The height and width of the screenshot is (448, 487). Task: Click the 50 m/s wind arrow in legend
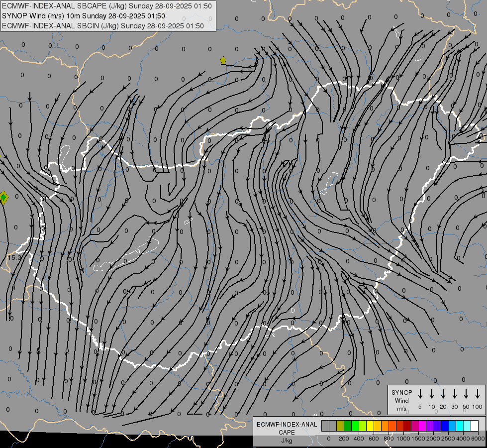(x=466, y=393)
